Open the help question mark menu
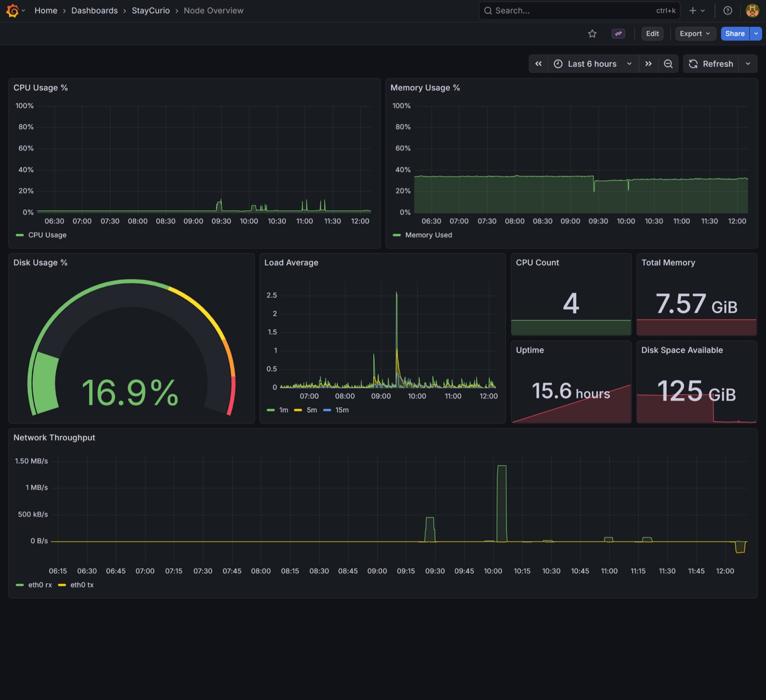This screenshot has height=700, width=766. pos(728,11)
